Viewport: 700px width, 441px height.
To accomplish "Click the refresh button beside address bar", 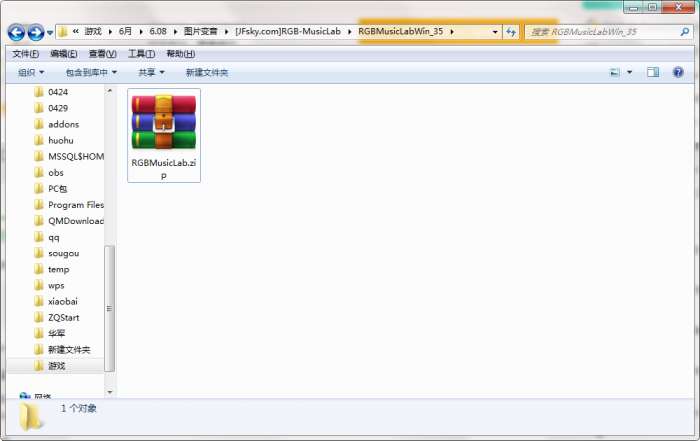I will [x=511, y=32].
